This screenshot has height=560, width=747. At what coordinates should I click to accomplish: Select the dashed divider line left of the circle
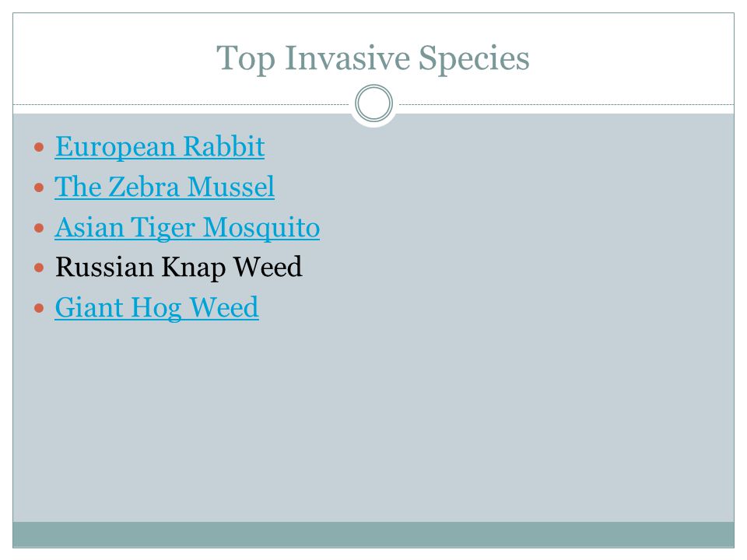tap(181, 104)
